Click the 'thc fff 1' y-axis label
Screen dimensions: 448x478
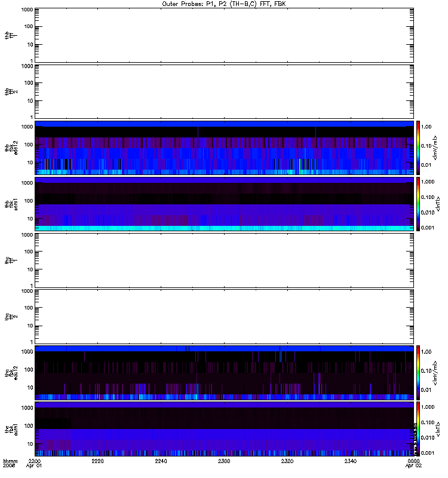coord(11,261)
